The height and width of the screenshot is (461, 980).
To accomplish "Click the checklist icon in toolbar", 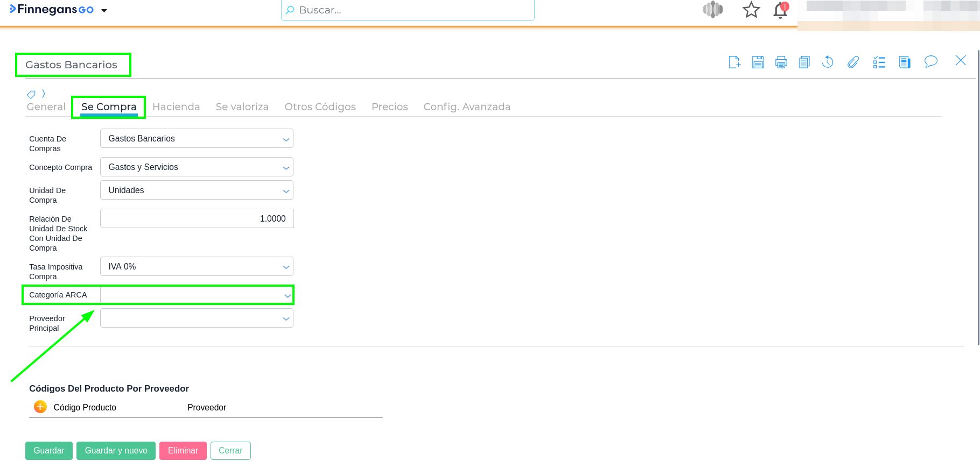I will coord(879,62).
